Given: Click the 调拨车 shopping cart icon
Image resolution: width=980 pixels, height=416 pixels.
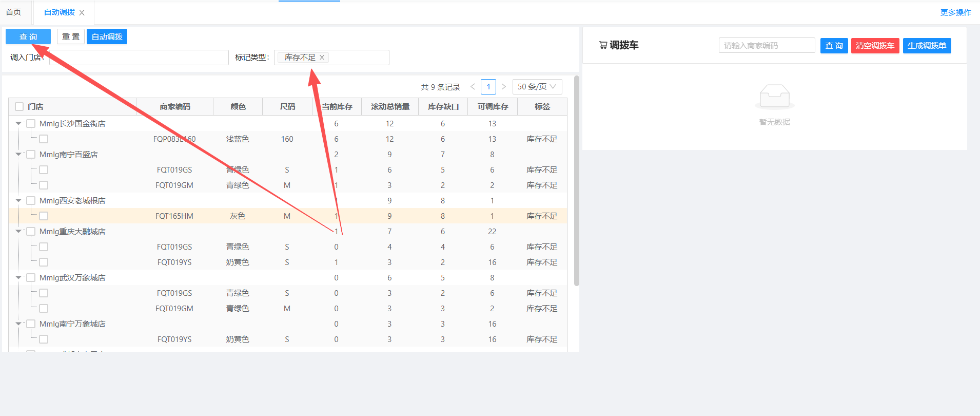Looking at the screenshot, I should pyautogui.click(x=603, y=45).
